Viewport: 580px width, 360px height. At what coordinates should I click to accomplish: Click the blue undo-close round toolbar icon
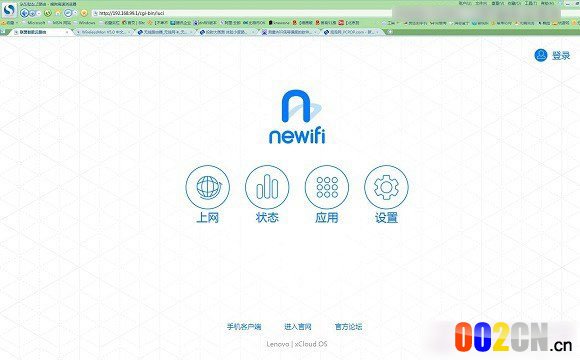[x=68, y=13]
